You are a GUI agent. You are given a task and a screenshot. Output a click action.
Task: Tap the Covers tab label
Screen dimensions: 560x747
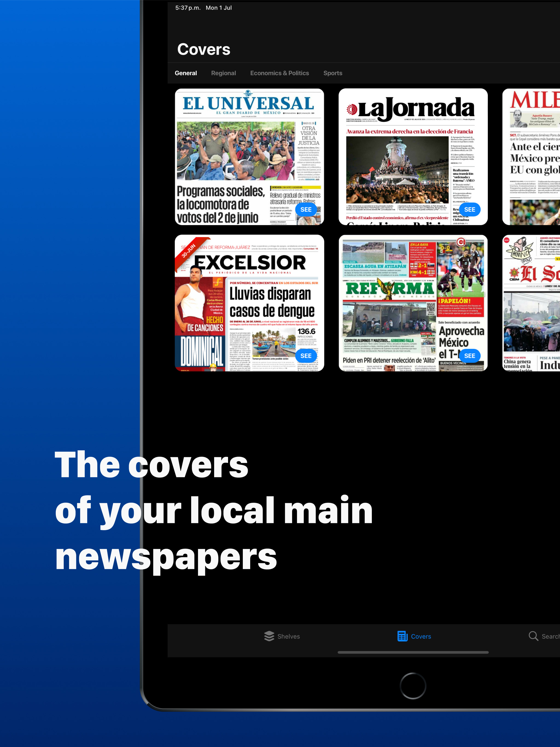click(x=421, y=637)
